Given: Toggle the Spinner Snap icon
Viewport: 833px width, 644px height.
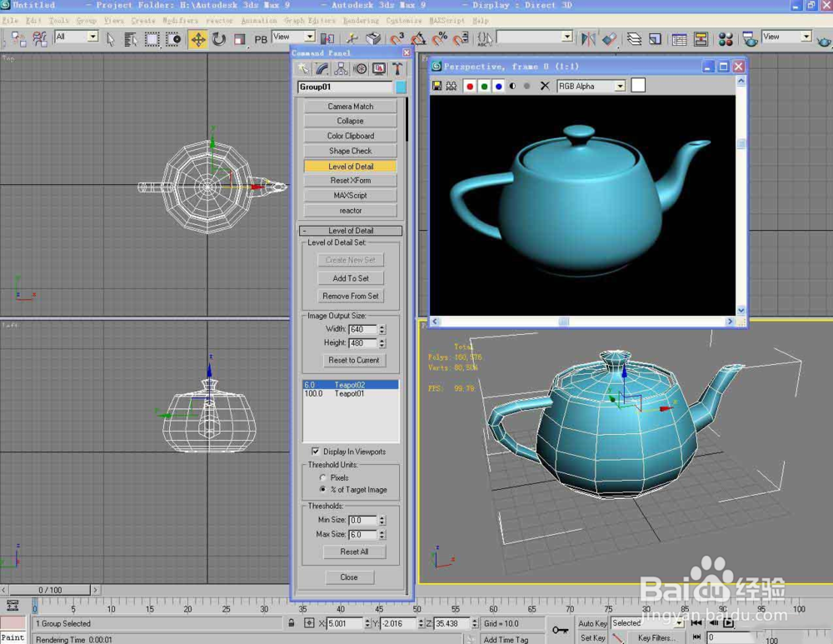Looking at the screenshot, I should pyautogui.click(x=461, y=39).
